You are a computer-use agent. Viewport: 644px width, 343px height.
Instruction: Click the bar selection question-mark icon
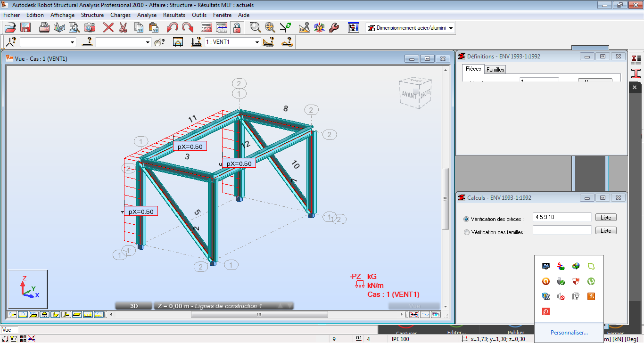(x=86, y=42)
